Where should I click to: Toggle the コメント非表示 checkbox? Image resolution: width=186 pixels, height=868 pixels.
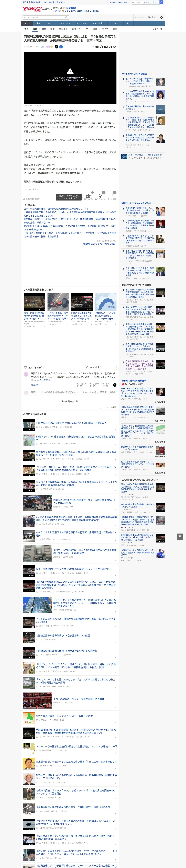pyautogui.click(x=102, y=407)
